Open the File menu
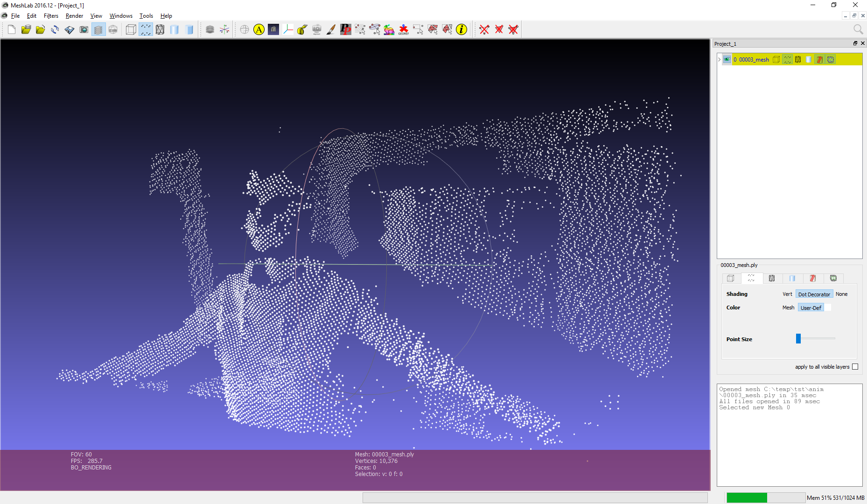867x504 pixels. pyautogui.click(x=15, y=16)
